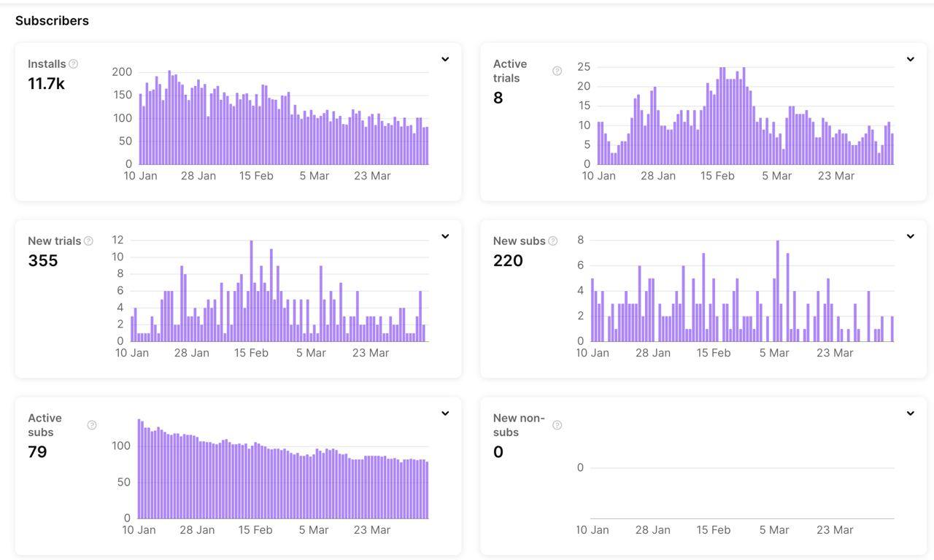Viewport: 934px width, 560px height.
Task: Open the Active trials card dropdown arrow
Action: pyautogui.click(x=910, y=59)
